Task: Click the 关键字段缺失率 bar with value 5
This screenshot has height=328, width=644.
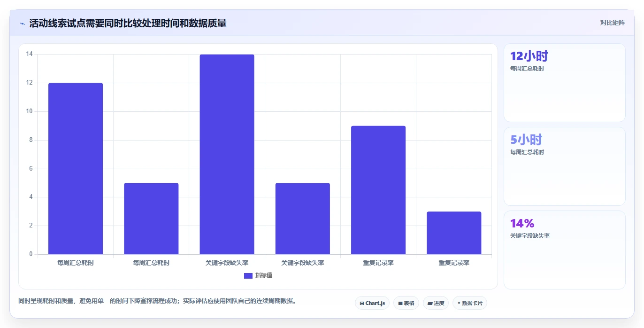Action: tap(303, 219)
